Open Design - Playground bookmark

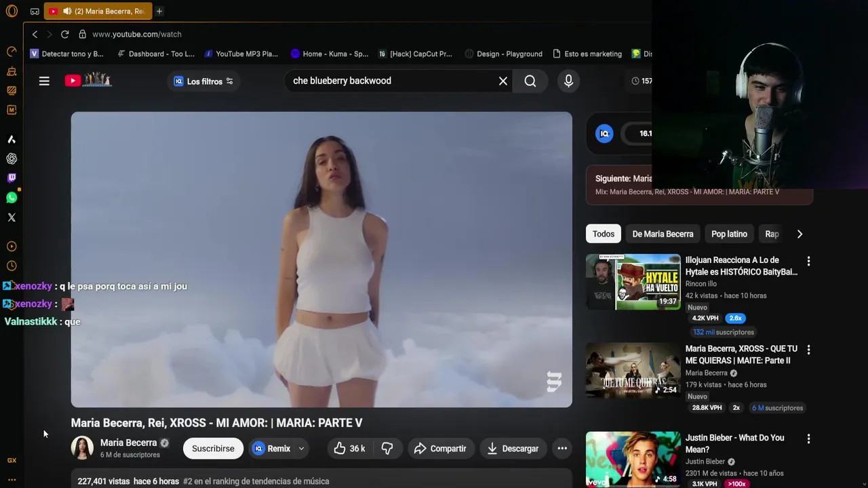pyautogui.click(x=503, y=54)
